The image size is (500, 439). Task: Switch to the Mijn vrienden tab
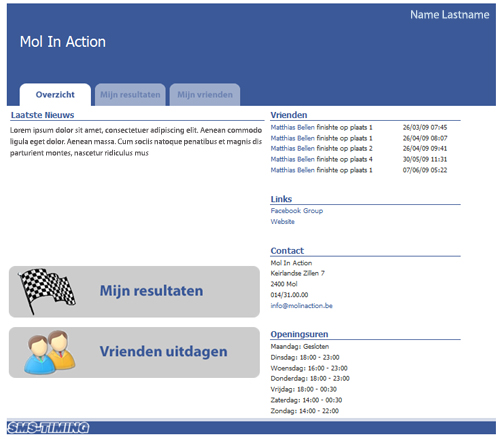pos(205,95)
